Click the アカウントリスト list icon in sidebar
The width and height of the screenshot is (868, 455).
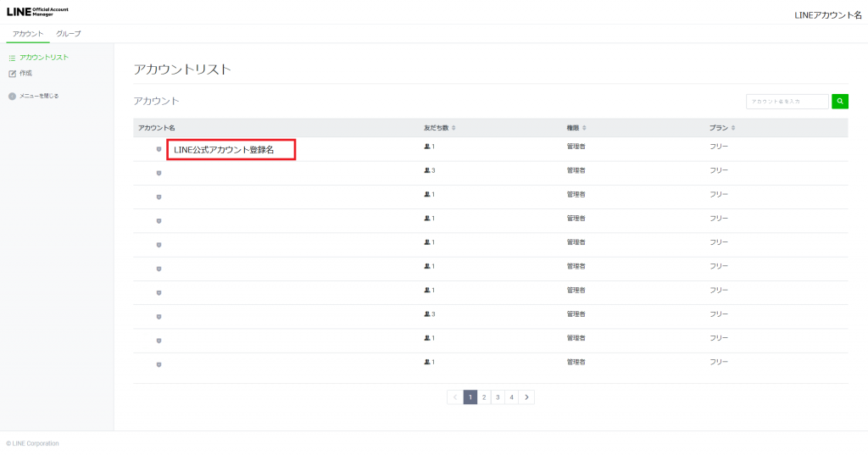[12, 58]
